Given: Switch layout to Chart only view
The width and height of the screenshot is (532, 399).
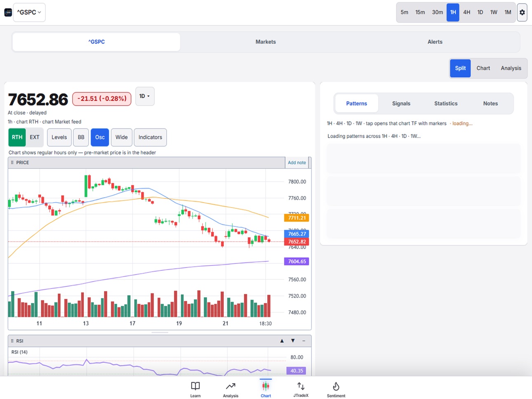Looking at the screenshot, I should pyautogui.click(x=483, y=68).
